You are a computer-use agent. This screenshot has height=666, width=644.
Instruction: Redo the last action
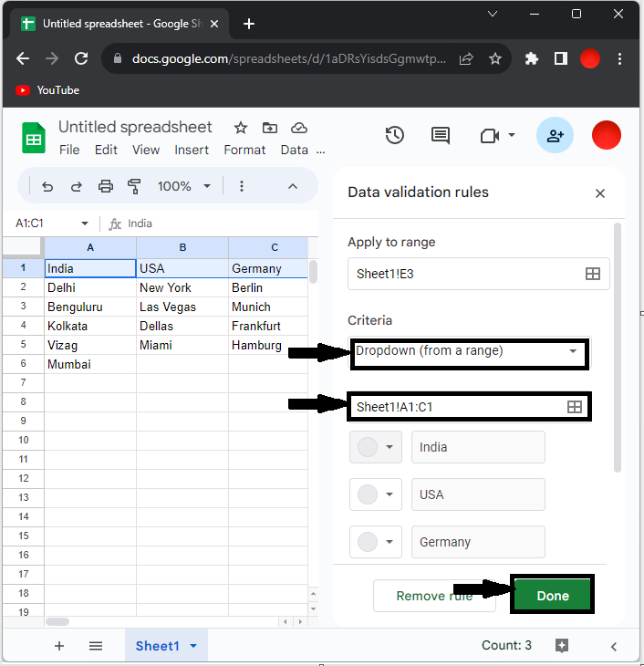click(77, 186)
